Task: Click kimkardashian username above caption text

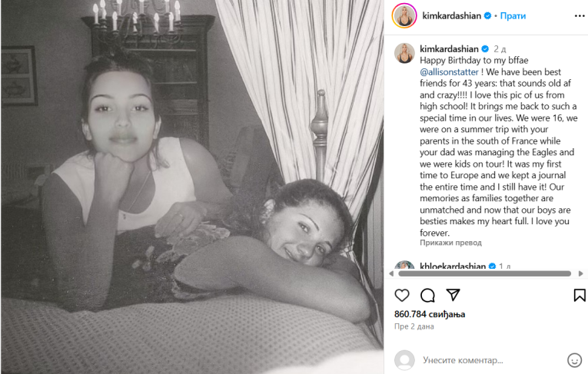Action: (x=449, y=48)
